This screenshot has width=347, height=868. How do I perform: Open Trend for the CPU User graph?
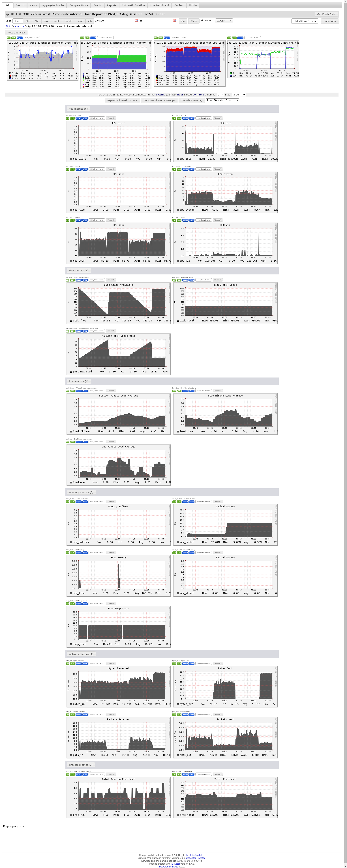[85, 220]
